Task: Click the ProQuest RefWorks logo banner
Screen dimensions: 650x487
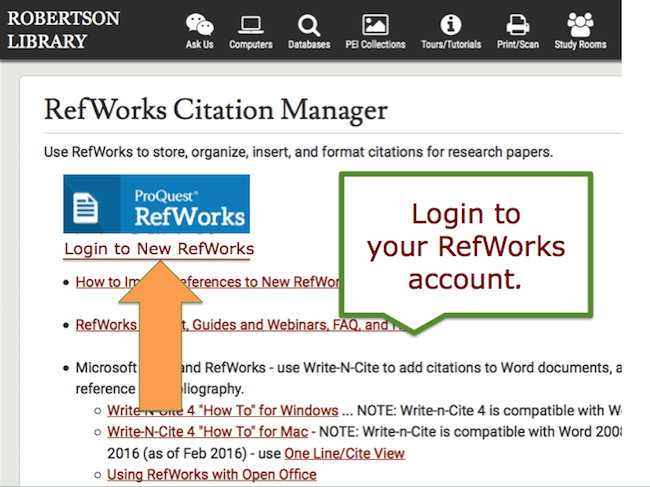Action: 156,204
